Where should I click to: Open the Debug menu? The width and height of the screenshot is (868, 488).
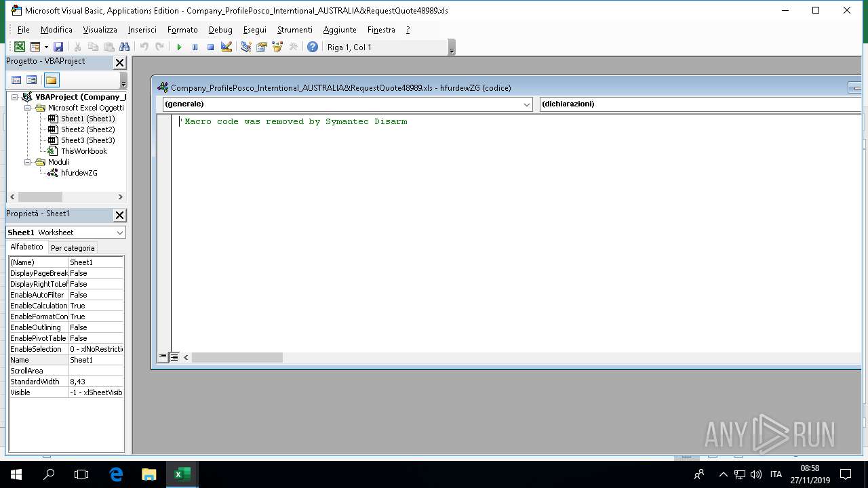220,30
